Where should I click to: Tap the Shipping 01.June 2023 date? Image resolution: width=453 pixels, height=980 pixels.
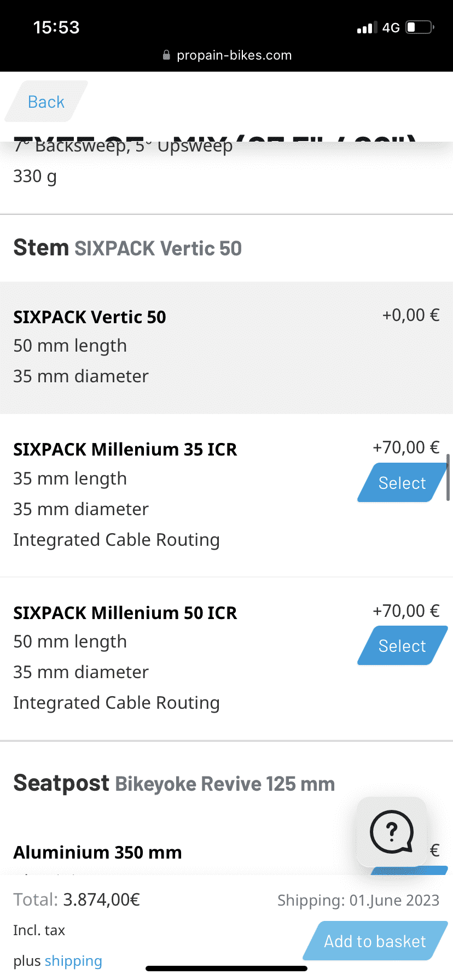[x=358, y=900]
